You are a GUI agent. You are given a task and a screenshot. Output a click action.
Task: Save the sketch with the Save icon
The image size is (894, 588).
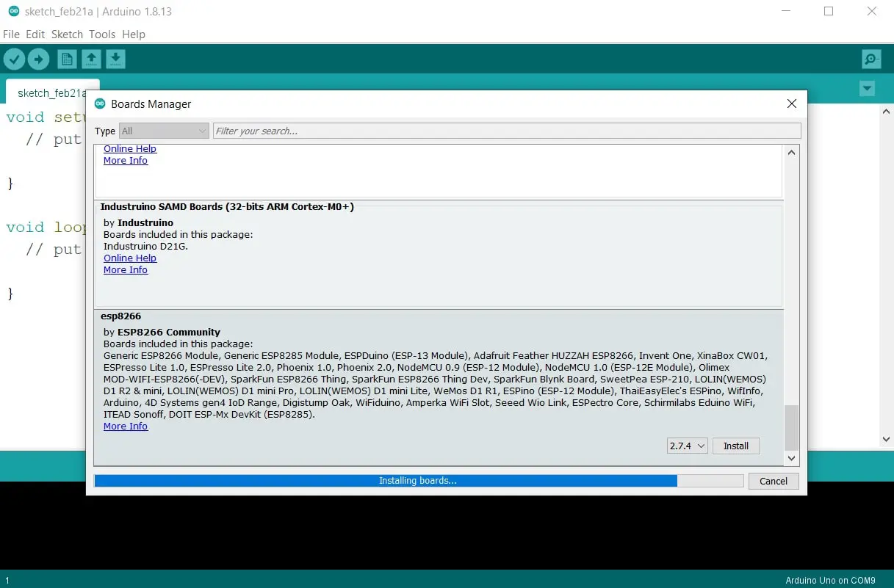click(115, 59)
